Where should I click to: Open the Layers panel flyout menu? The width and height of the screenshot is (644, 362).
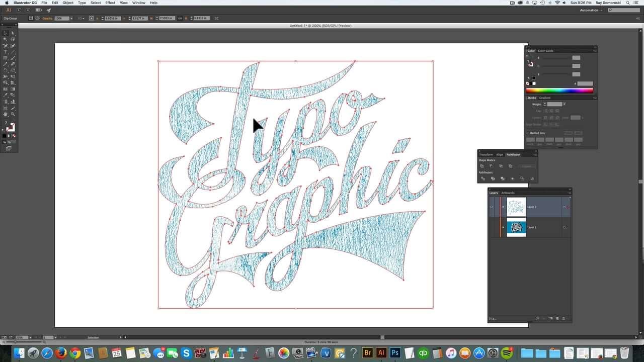point(570,193)
